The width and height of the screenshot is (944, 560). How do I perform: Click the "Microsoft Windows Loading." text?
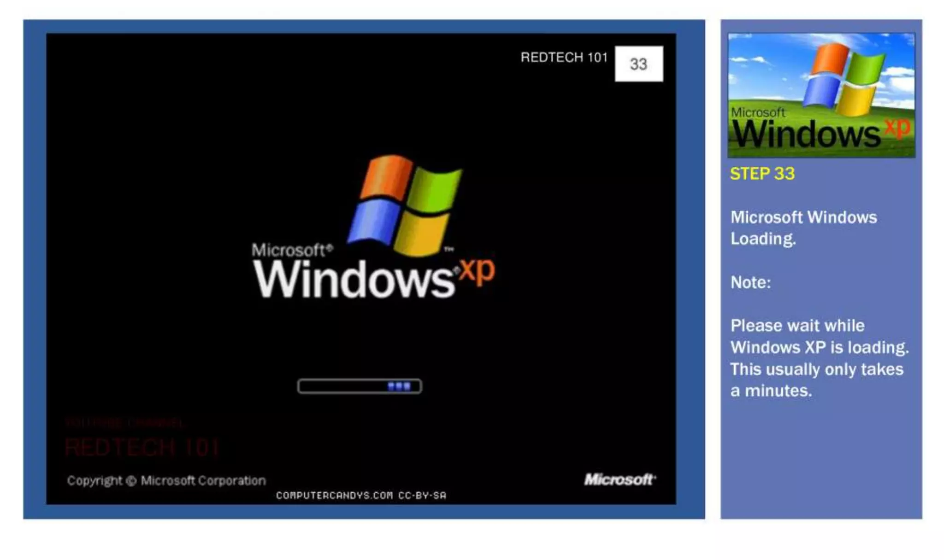coord(803,228)
